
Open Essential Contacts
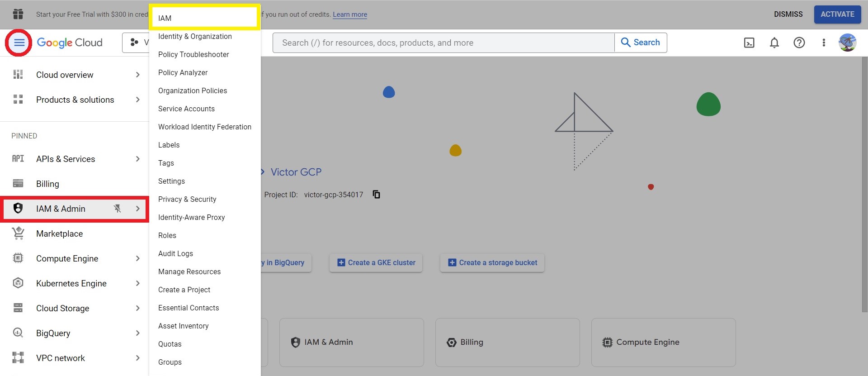205,308
